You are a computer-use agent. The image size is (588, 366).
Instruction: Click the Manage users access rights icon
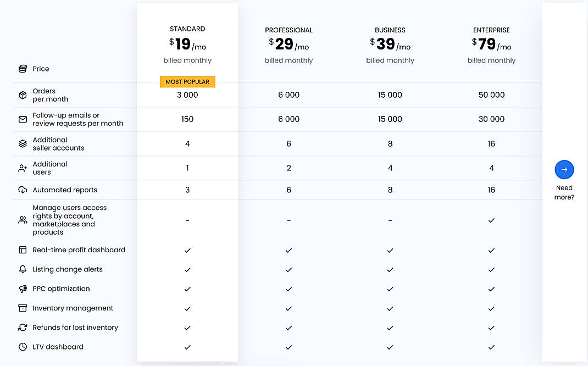tap(22, 220)
